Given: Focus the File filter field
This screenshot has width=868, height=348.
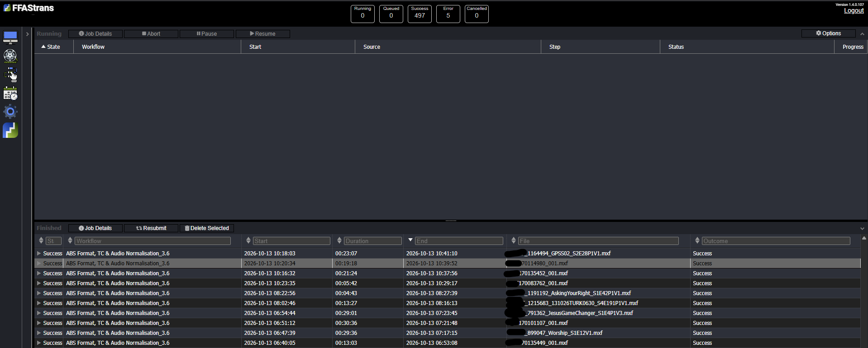Looking at the screenshot, I should (x=598, y=241).
